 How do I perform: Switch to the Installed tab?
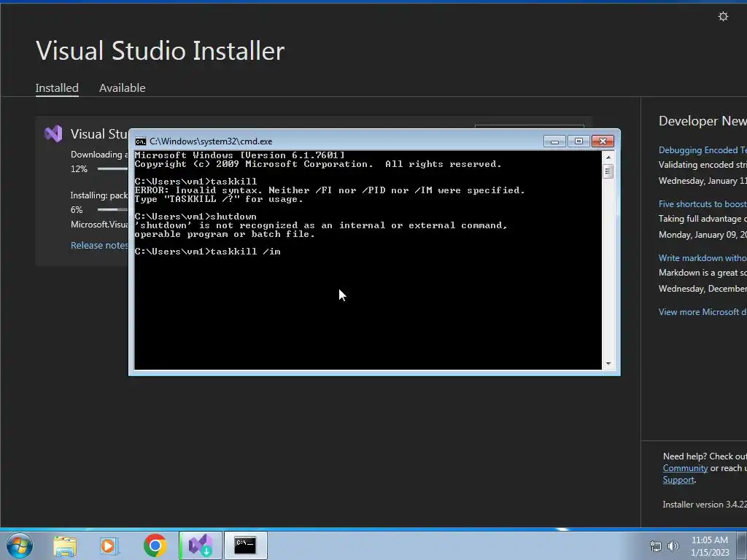[57, 88]
